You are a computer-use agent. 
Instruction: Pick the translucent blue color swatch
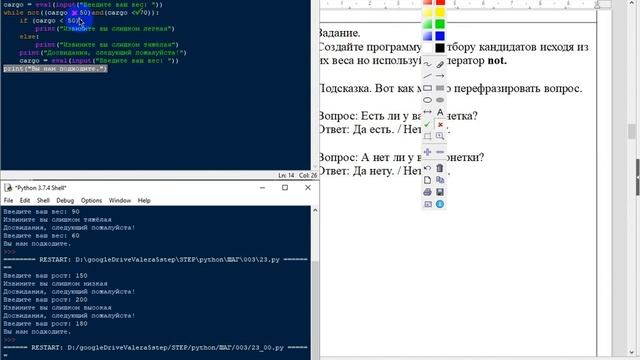pos(427,36)
